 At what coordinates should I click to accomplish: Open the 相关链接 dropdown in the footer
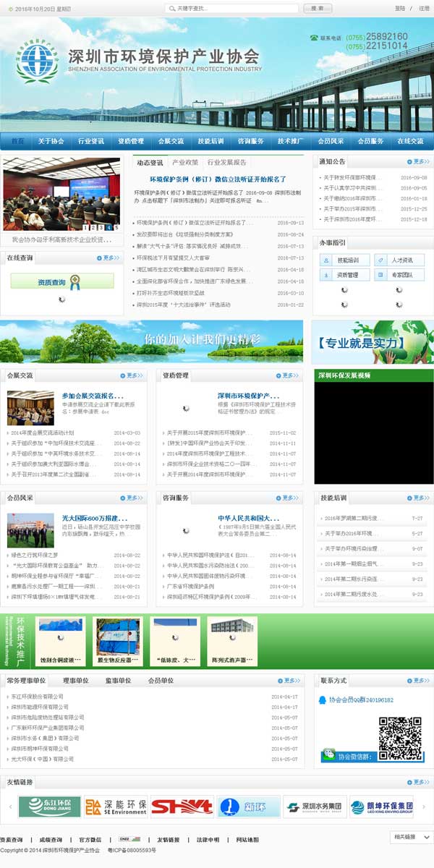[410, 837]
